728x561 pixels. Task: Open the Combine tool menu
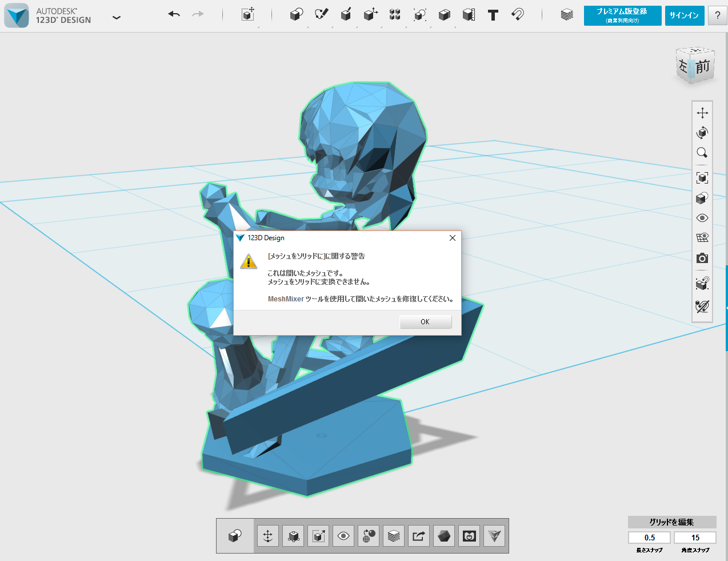pyautogui.click(x=445, y=15)
